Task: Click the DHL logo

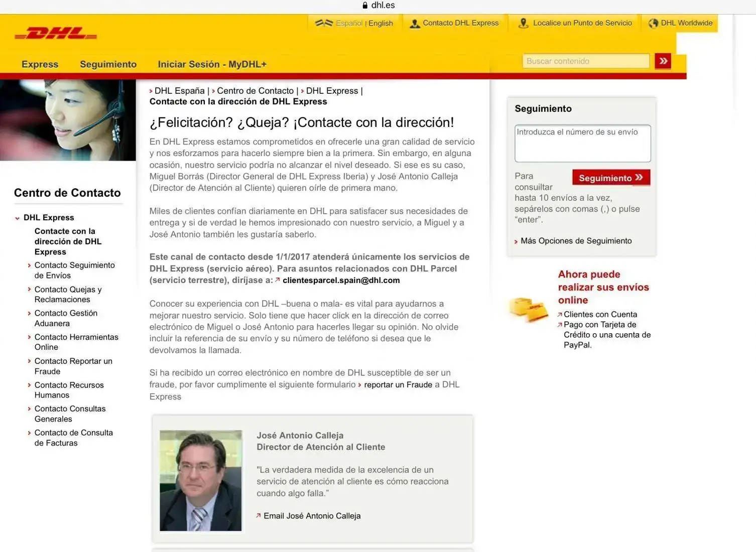Action: [x=56, y=34]
